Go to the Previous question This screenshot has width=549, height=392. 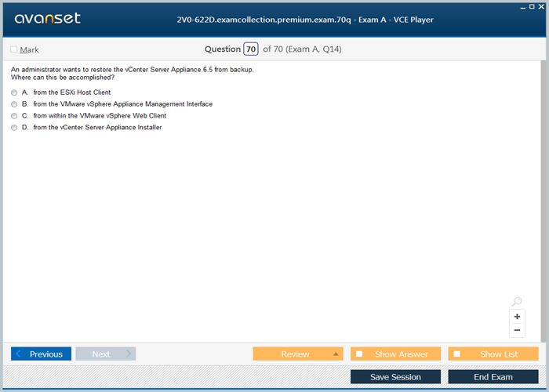(41, 354)
